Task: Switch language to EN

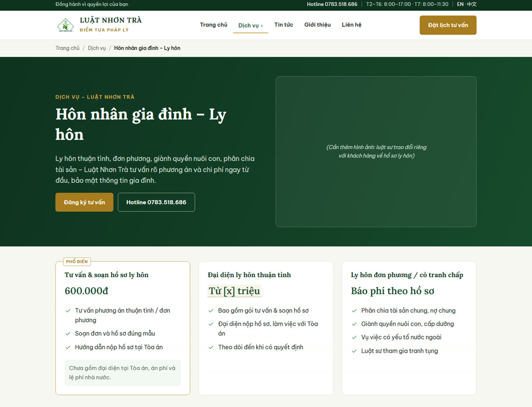Action: [x=460, y=4]
